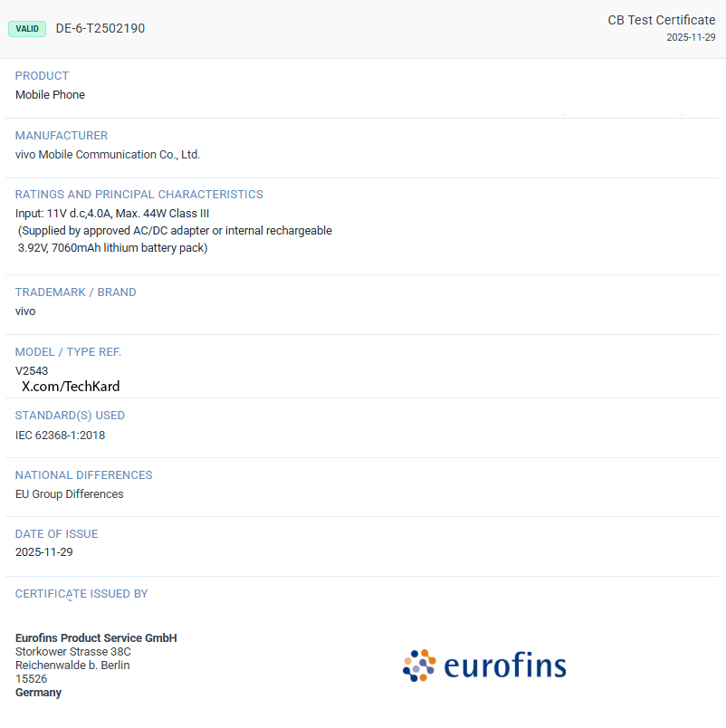Open the X.com/TechKard watermark link

click(x=71, y=387)
